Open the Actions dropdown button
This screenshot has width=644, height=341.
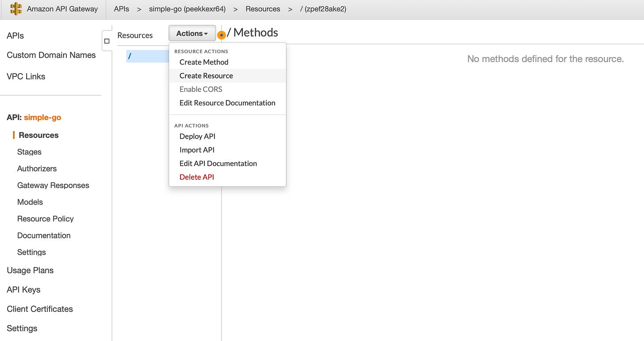[192, 33]
